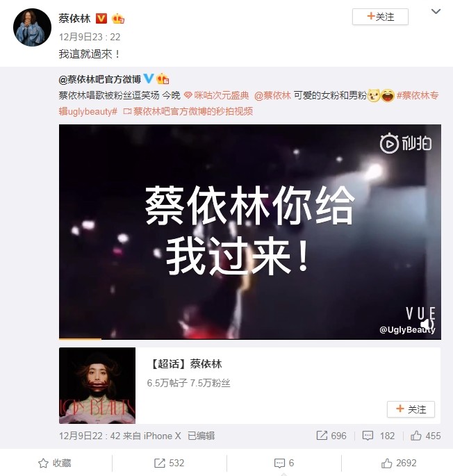Screen dimensions: 453x476
Task: Click the orange V verified badge
Action: (101, 19)
